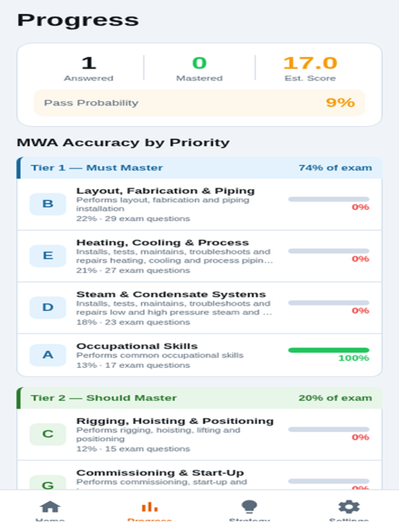
Task: Click the Tier 2 — Should Master header
Action: (199, 398)
